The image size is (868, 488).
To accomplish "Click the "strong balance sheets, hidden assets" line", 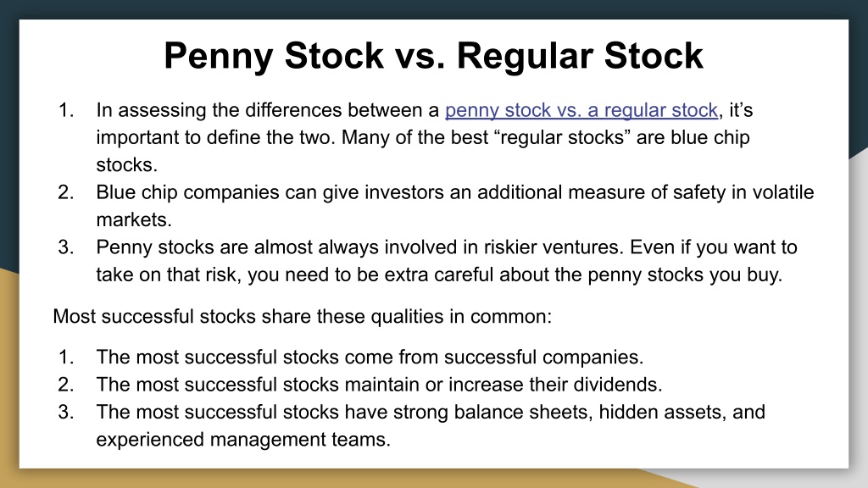I will (431, 412).
